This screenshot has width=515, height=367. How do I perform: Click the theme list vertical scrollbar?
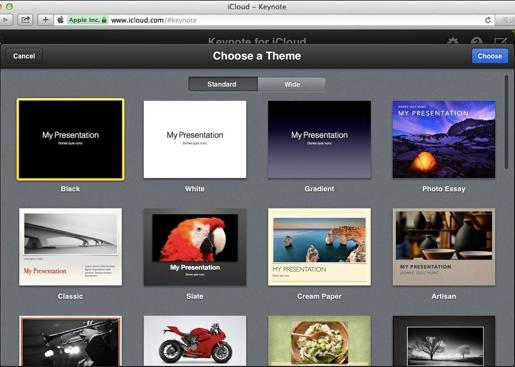(506, 122)
